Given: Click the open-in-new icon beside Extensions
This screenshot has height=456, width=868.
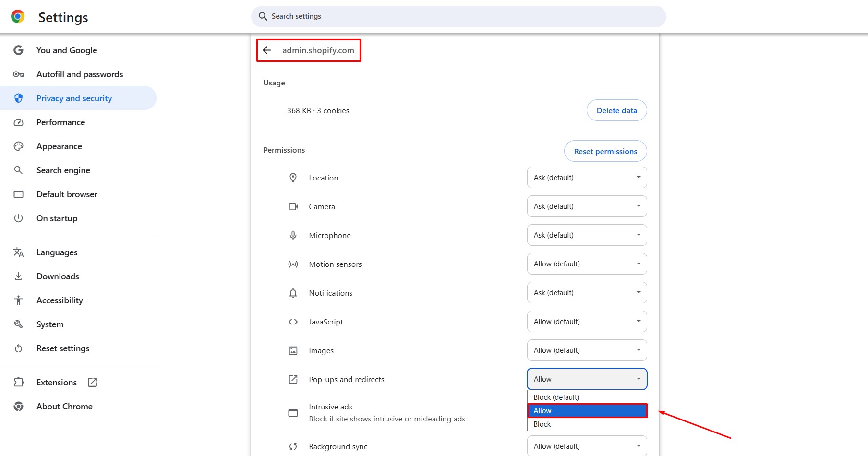Looking at the screenshot, I should pos(93,383).
